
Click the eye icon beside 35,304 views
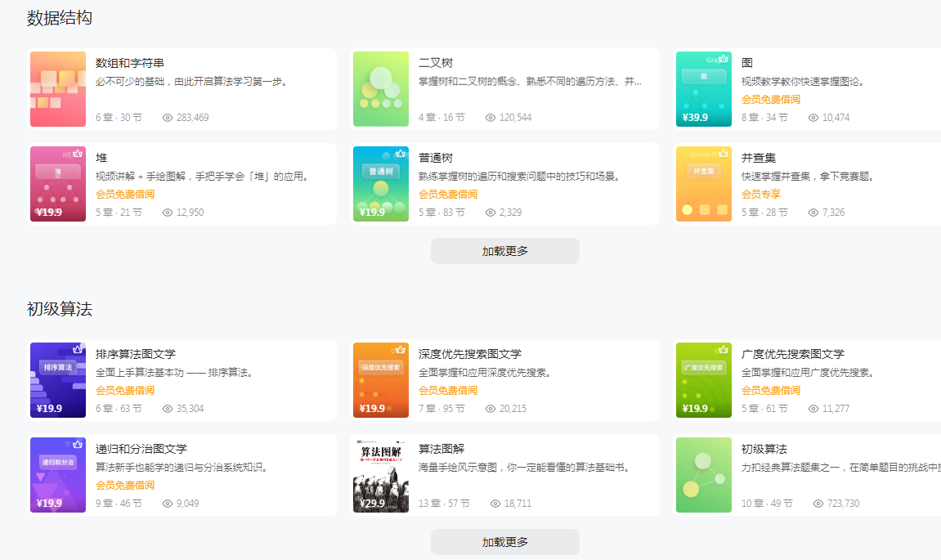[x=168, y=409]
